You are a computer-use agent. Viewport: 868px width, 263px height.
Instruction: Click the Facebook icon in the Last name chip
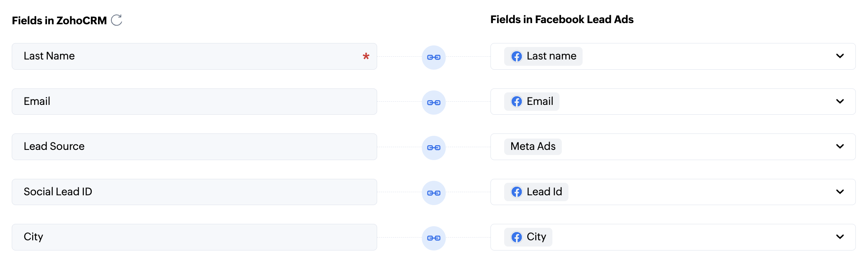click(516, 56)
